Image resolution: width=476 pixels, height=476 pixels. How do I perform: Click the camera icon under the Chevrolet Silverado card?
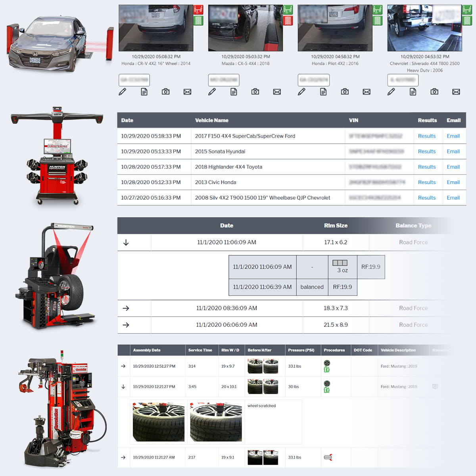[x=435, y=92]
